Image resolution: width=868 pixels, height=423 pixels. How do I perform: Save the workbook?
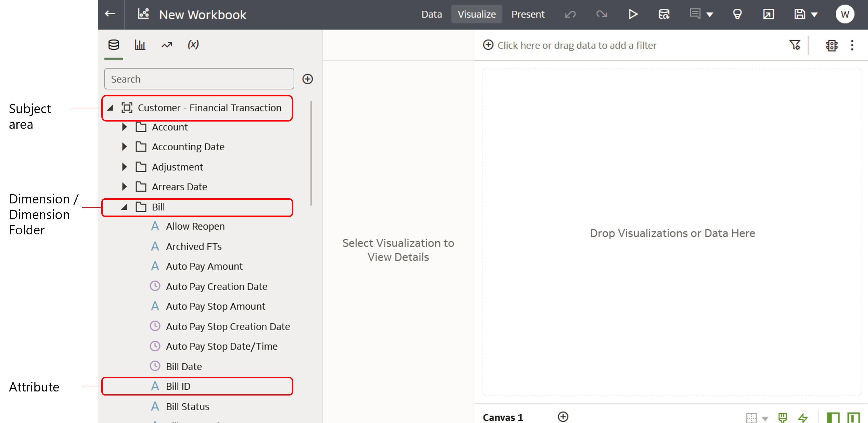click(799, 14)
